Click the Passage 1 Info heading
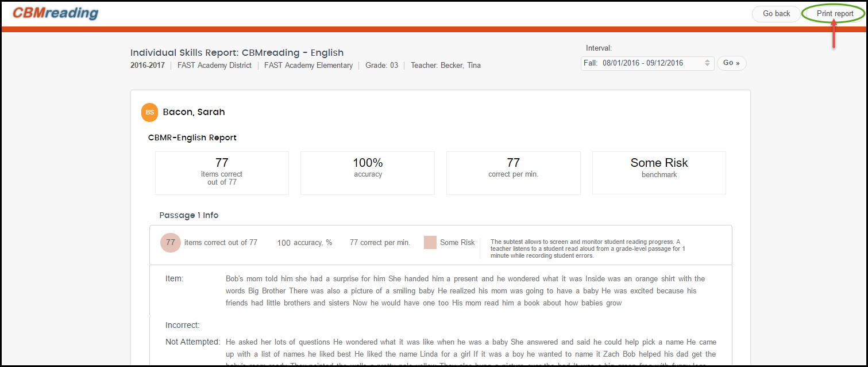Viewport: 868px width, 367px height. pos(189,215)
